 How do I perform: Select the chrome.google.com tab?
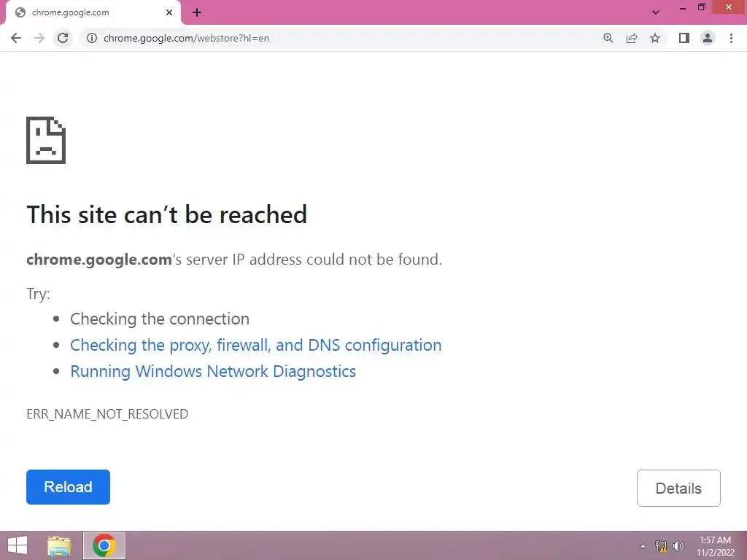coord(93,12)
